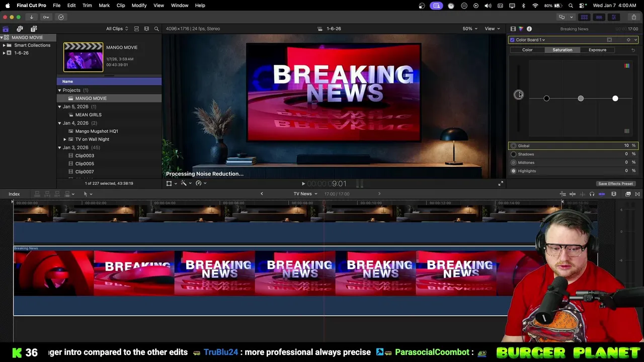Toggle clip grouping appearance icon in browser
Screen dimensions: 644x362
tap(136, 29)
